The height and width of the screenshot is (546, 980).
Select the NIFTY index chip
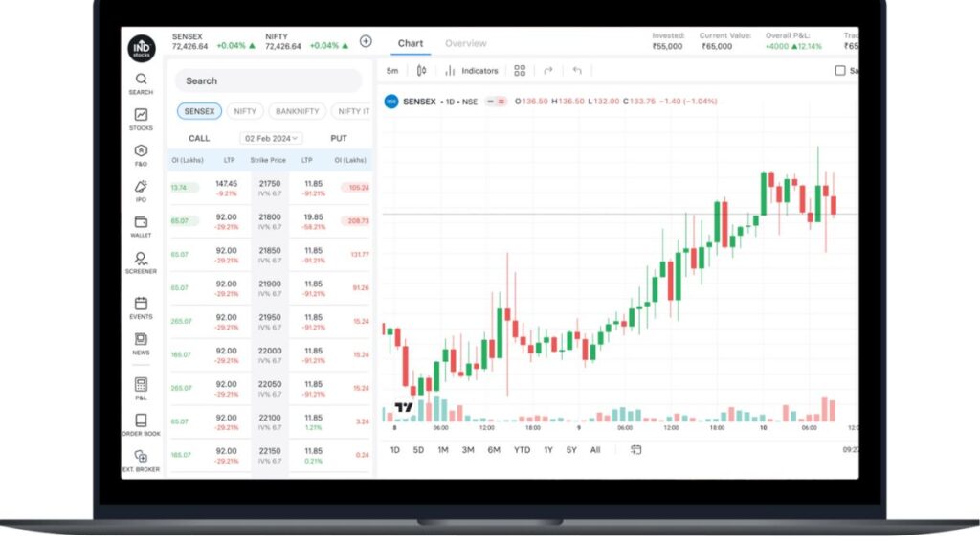pos(245,111)
